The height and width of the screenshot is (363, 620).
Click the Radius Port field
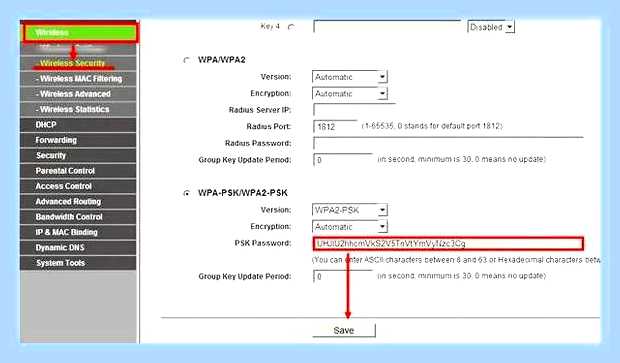click(335, 127)
